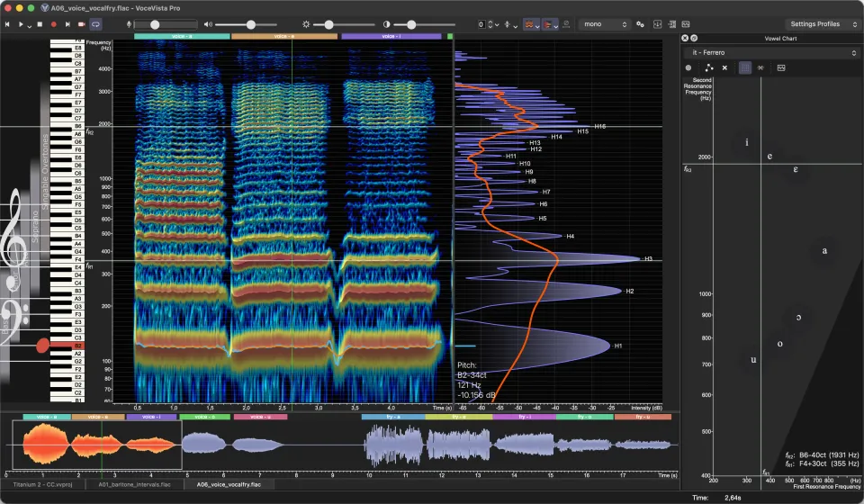The width and height of the screenshot is (864, 504).
Task: Click the stepper arrows next to 0
Action: (490, 24)
